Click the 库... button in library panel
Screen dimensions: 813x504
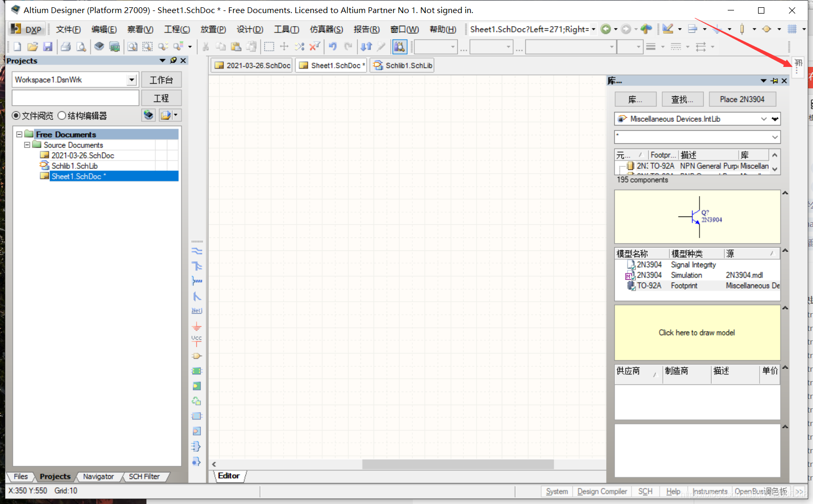tap(635, 99)
